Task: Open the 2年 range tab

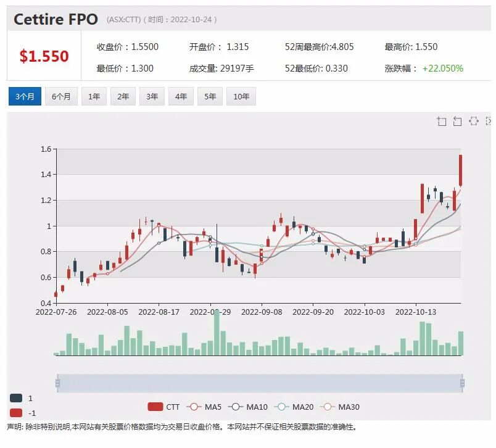Action: pyautogui.click(x=123, y=96)
